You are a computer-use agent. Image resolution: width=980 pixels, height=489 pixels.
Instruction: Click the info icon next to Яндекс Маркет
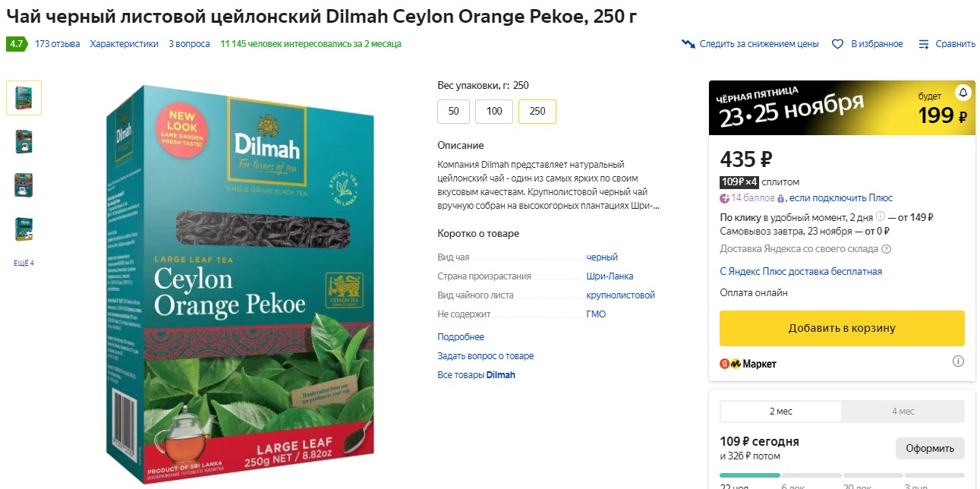click(x=958, y=361)
